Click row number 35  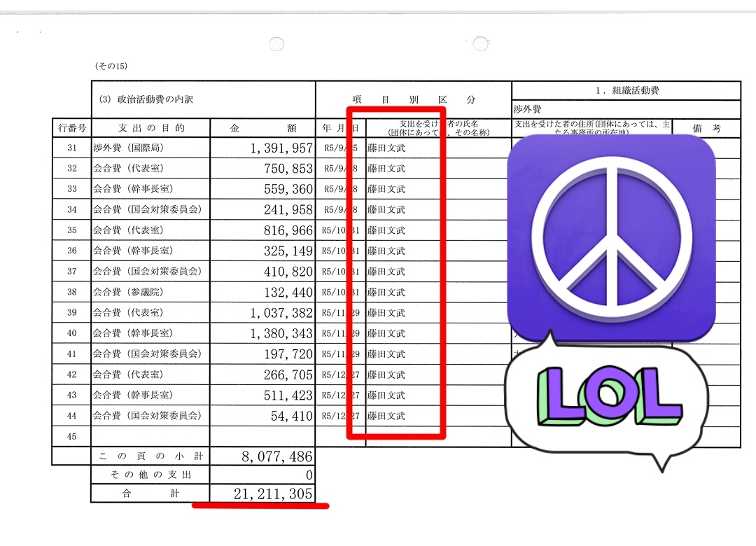72,230
